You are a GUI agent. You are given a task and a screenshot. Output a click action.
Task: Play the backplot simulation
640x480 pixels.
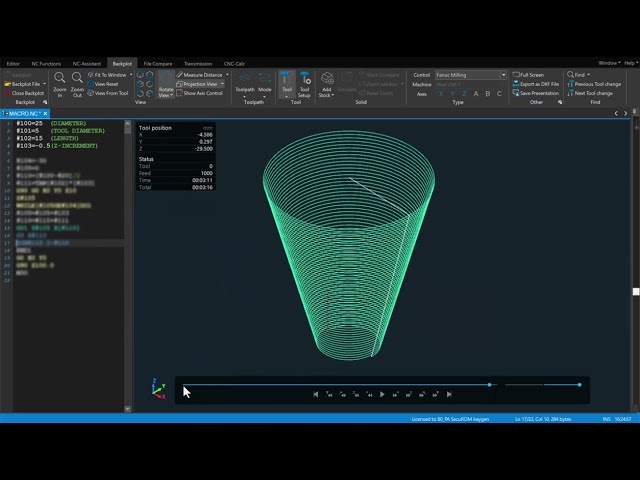[x=382, y=394]
